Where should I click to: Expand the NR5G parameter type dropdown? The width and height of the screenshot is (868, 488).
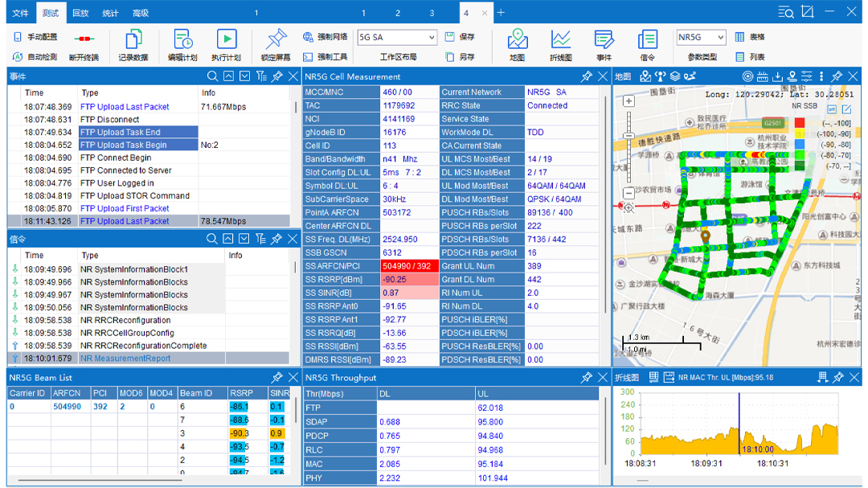[x=719, y=38]
